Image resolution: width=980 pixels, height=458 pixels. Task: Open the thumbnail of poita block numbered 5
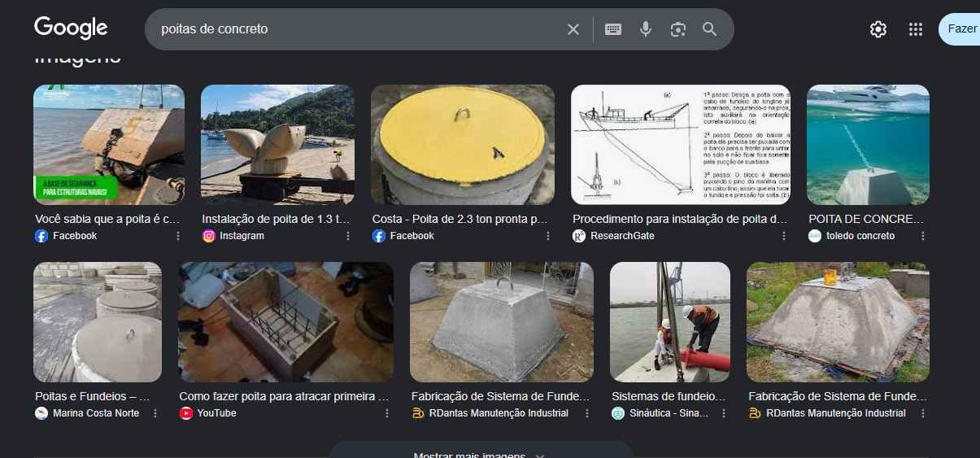[x=109, y=144]
